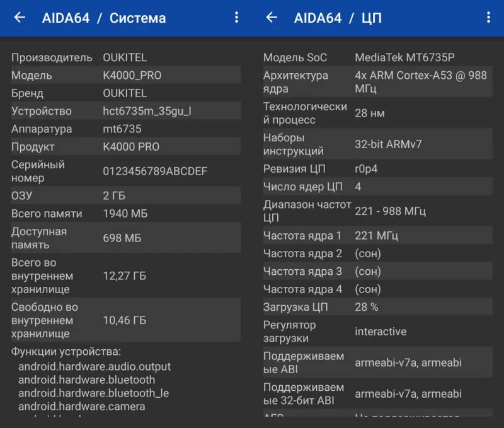Select the ОЗУ 2 ГБ row

point(125,195)
